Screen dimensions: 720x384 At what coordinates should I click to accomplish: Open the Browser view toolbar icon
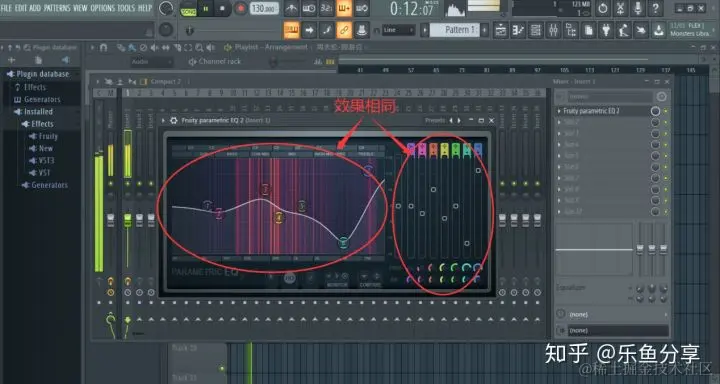pyautogui.click(x=571, y=30)
